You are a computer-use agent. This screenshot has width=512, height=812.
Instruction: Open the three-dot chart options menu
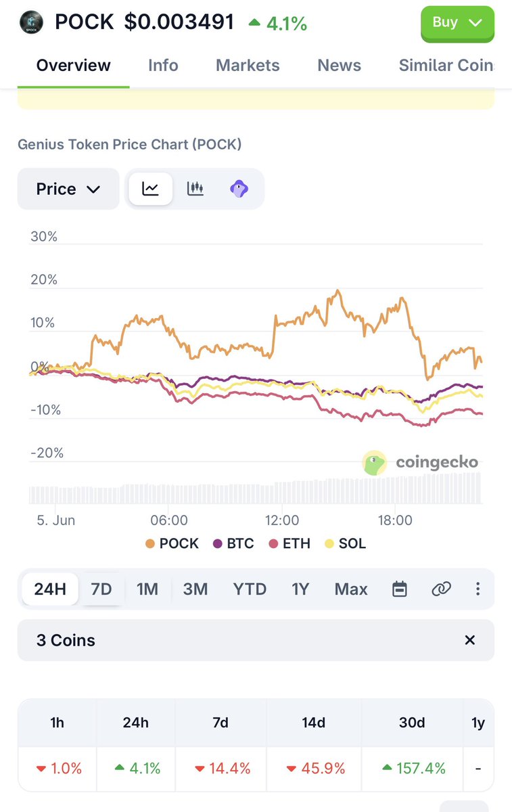point(478,589)
